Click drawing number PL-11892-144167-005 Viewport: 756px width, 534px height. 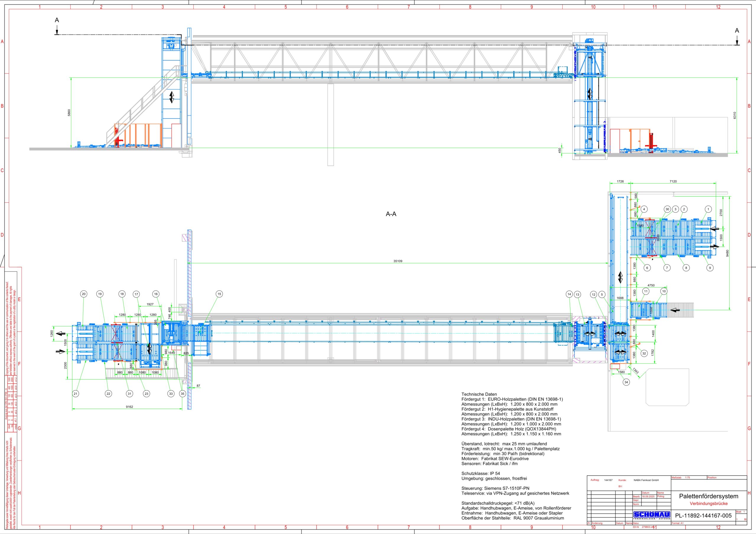tap(703, 516)
